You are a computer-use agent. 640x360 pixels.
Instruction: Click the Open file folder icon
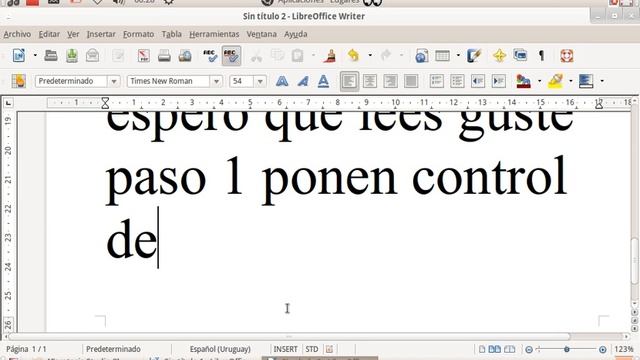(x=51, y=56)
